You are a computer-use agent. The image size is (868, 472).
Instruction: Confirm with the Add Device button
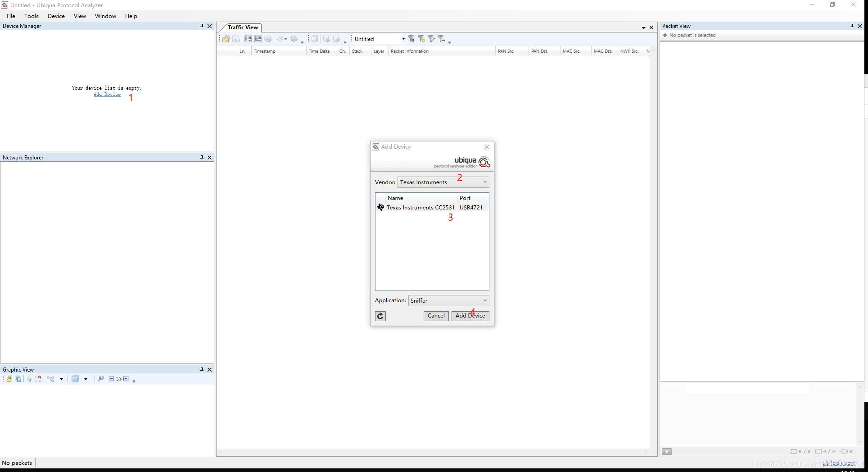pos(470,316)
